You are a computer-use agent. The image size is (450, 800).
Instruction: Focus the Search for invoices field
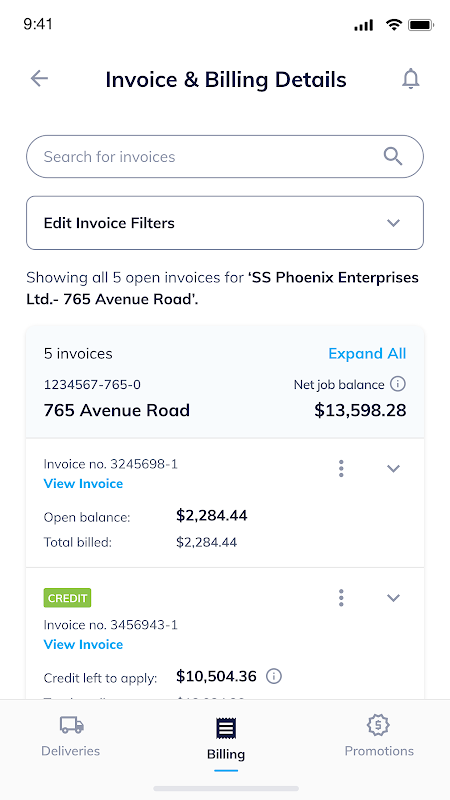point(225,157)
